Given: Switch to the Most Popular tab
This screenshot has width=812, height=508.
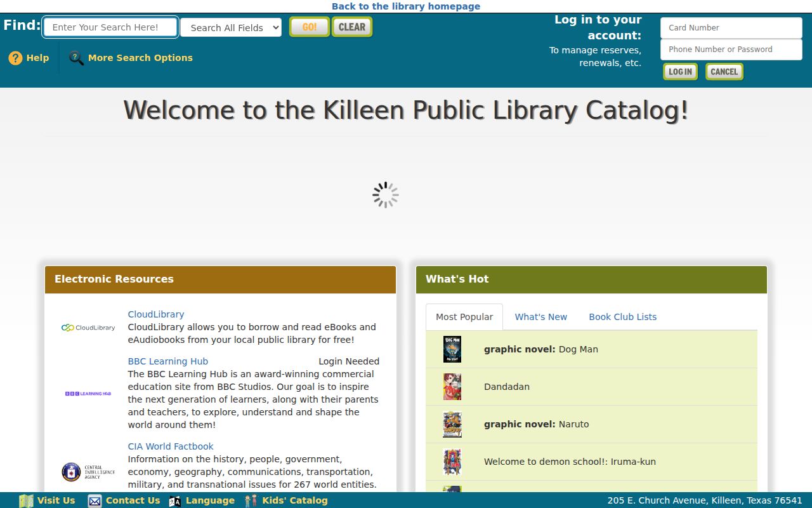Looking at the screenshot, I should point(464,317).
